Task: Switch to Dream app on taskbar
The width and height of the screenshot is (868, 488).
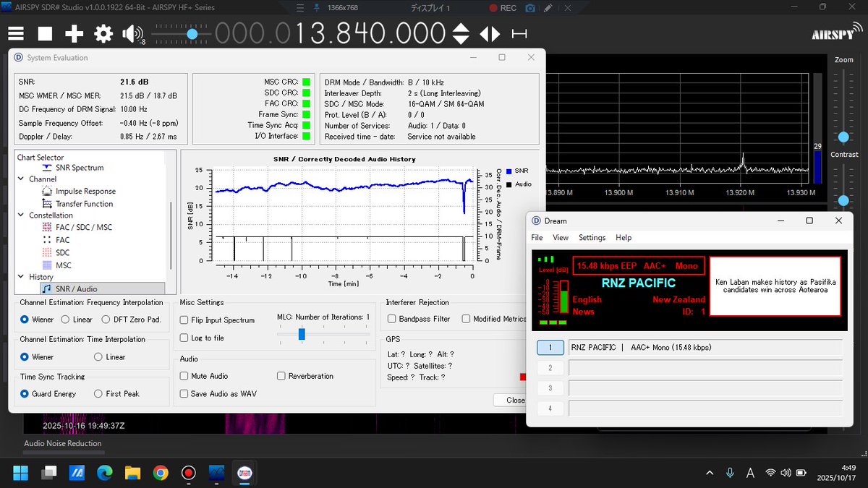Action: [244, 473]
